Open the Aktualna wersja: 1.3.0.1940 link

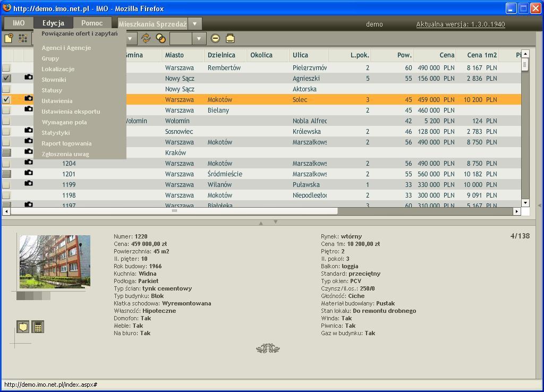click(461, 24)
